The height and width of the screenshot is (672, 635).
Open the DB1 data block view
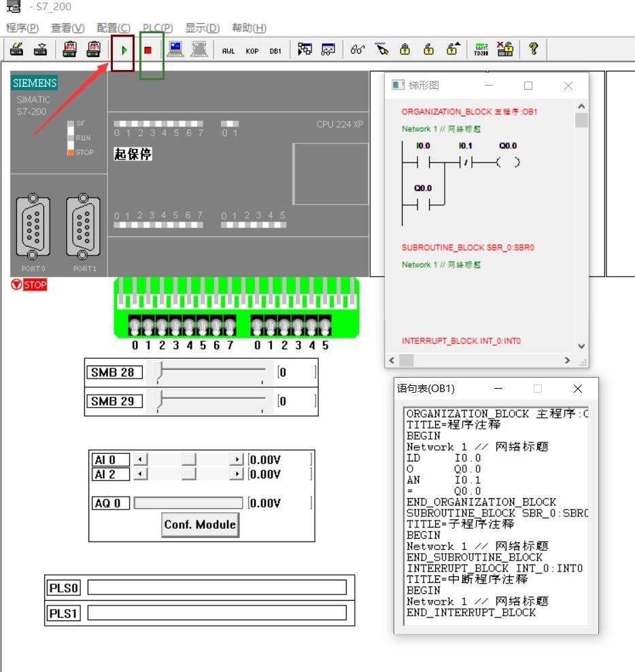click(x=275, y=51)
